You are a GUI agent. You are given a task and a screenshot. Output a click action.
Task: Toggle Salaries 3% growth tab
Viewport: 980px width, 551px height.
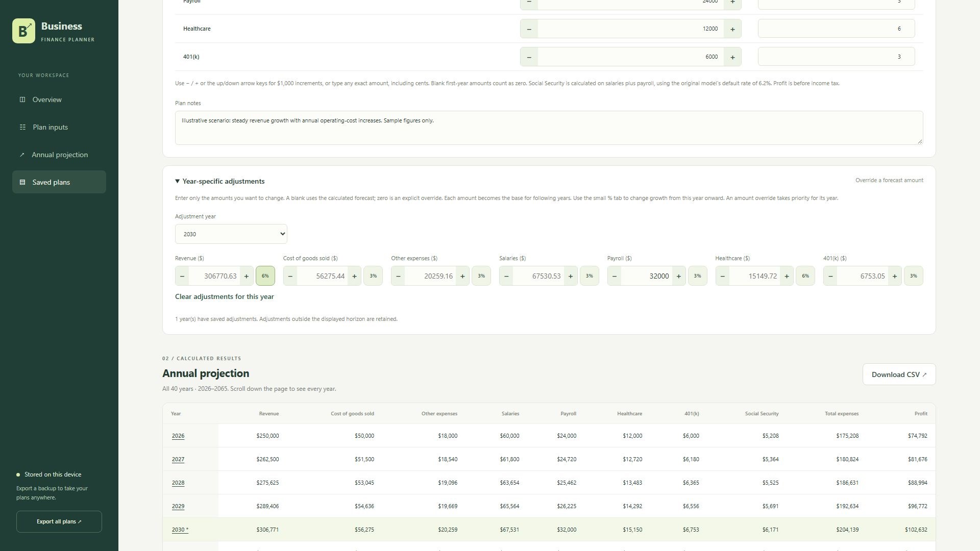click(590, 276)
